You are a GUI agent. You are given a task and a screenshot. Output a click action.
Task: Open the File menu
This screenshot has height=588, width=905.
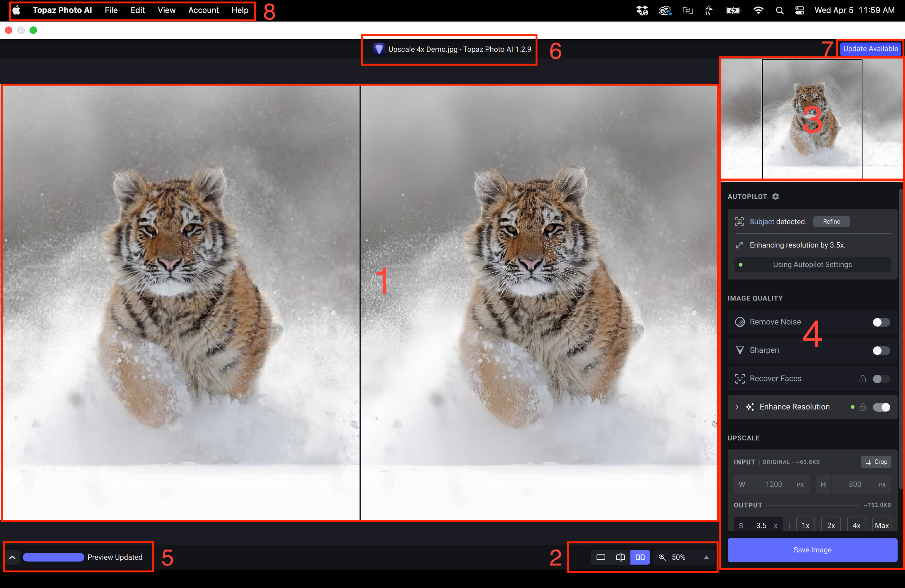pos(111,10)
